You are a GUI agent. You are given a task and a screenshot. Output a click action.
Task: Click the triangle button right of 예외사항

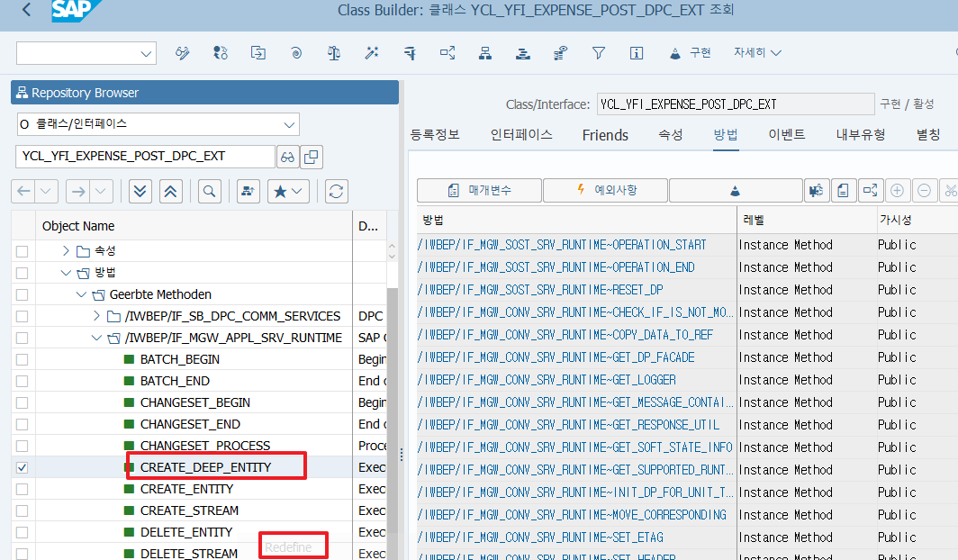pos(736,191)
